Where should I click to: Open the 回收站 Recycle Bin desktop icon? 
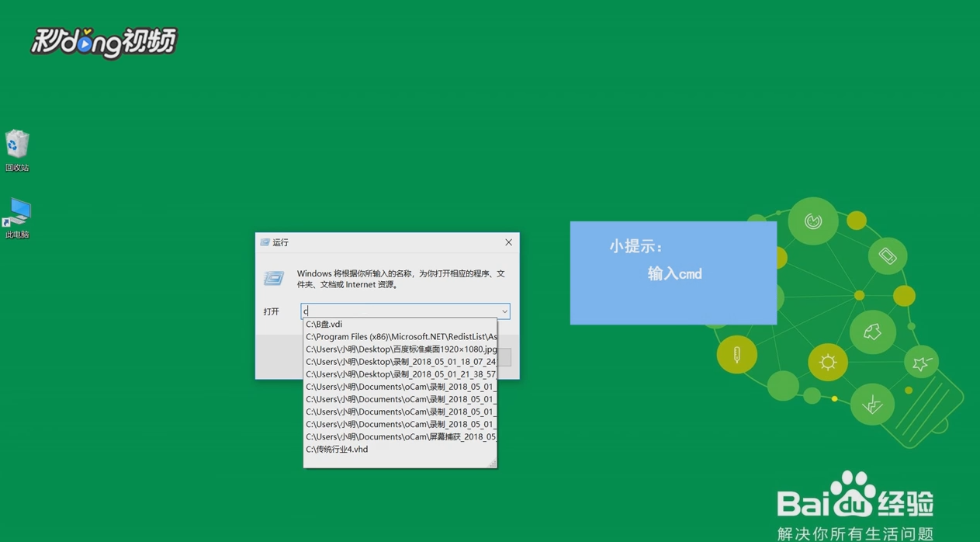(17, 144)
